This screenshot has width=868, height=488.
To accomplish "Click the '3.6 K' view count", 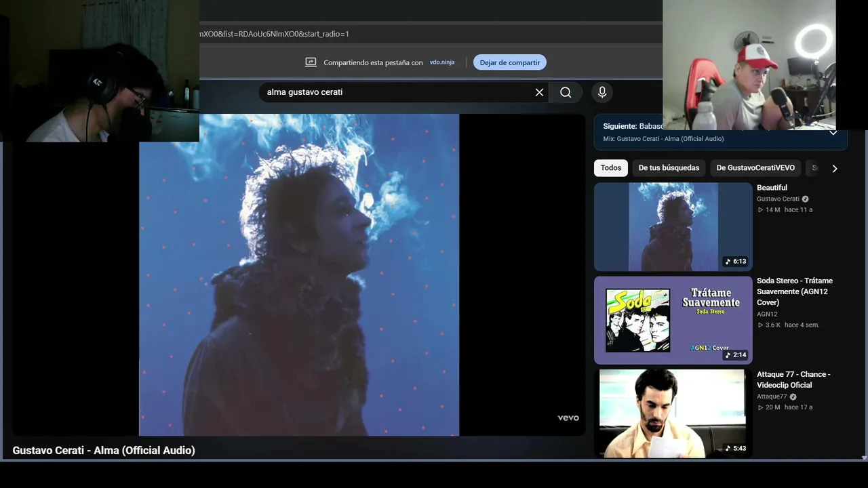I will 769,325.
